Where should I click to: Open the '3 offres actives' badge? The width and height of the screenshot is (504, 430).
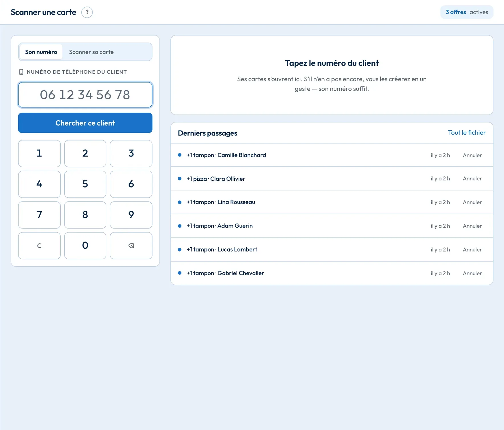click(x=467, y=12)
